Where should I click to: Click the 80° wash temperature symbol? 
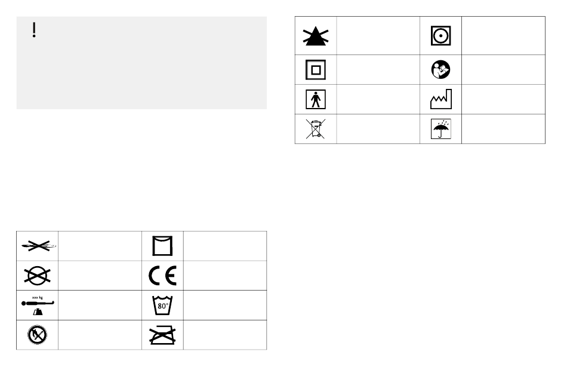162,305
